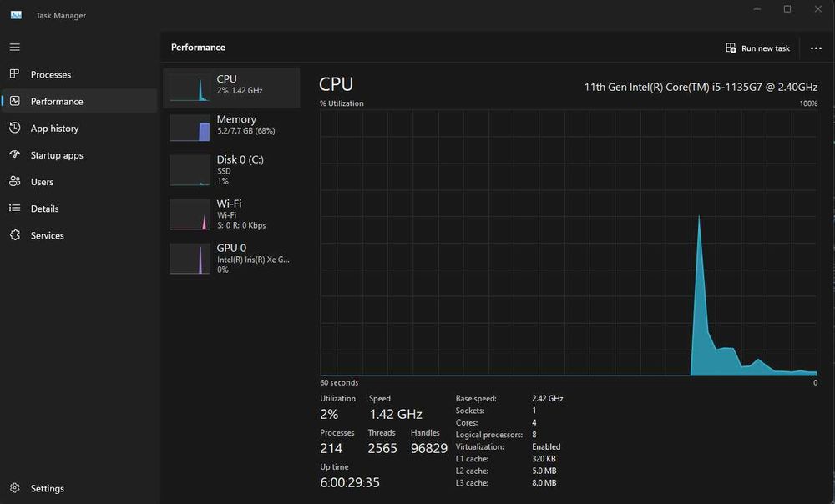Select the CPU resource label
The width and height of the screenshot is (835, 504).
(x=226, y=78)
